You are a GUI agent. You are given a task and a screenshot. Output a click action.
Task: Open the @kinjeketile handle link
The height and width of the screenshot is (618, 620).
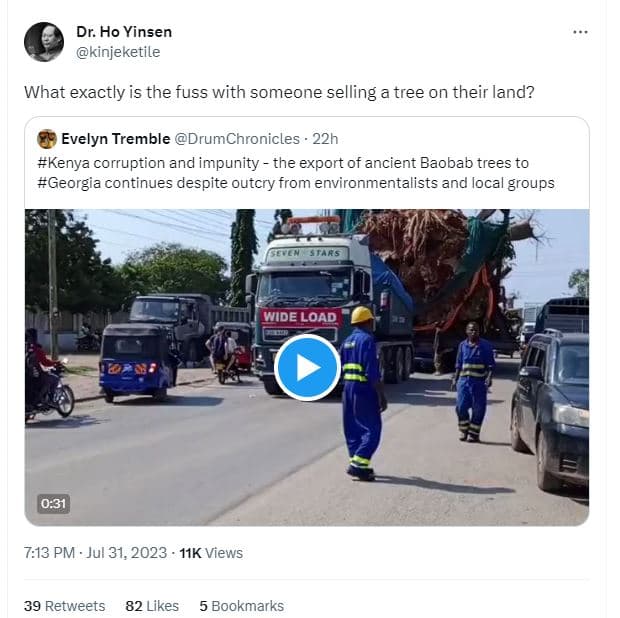(x=118, y=52)
